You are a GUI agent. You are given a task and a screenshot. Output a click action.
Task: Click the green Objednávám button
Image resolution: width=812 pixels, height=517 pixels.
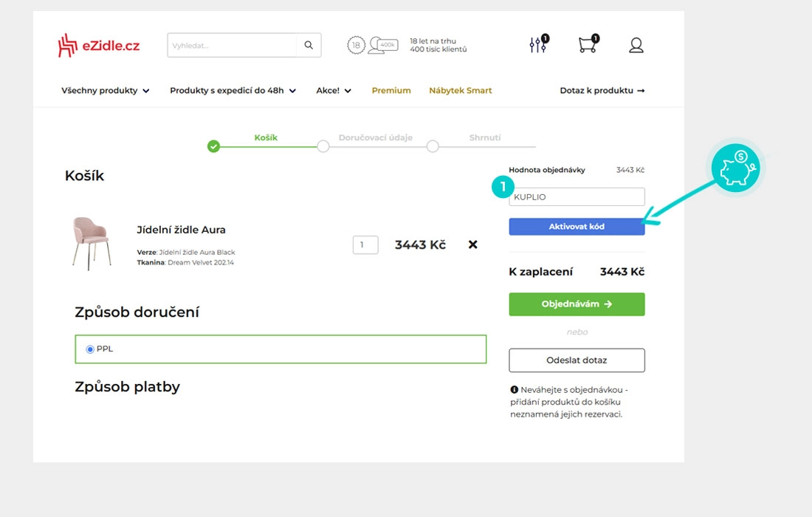coord(577,304)
